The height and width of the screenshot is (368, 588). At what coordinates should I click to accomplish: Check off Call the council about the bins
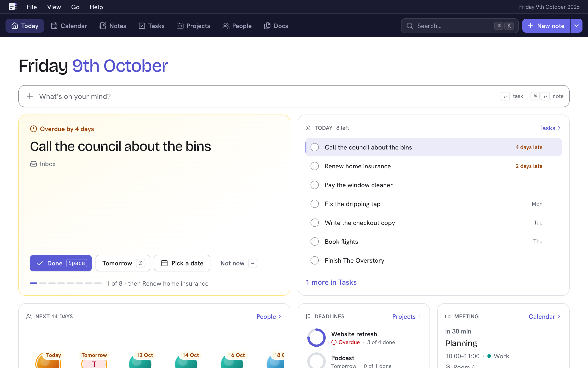[x=315, y=147]
